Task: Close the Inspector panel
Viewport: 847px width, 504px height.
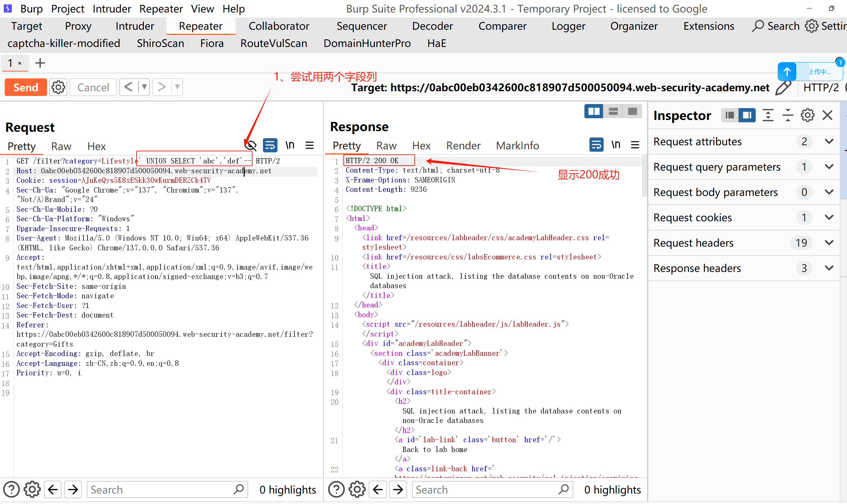Action: click(x=827, y=116)
